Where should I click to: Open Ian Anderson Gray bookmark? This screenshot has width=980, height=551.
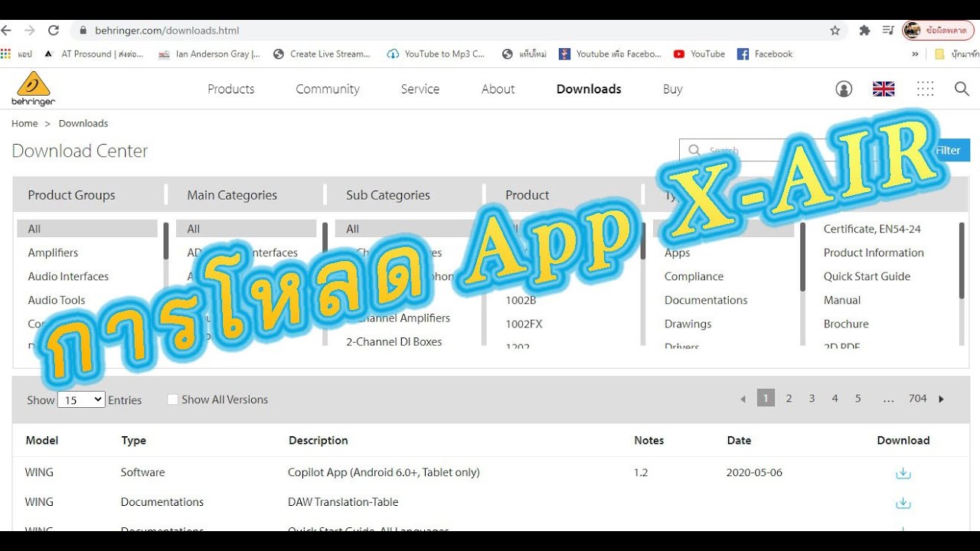tap(209, 54)
